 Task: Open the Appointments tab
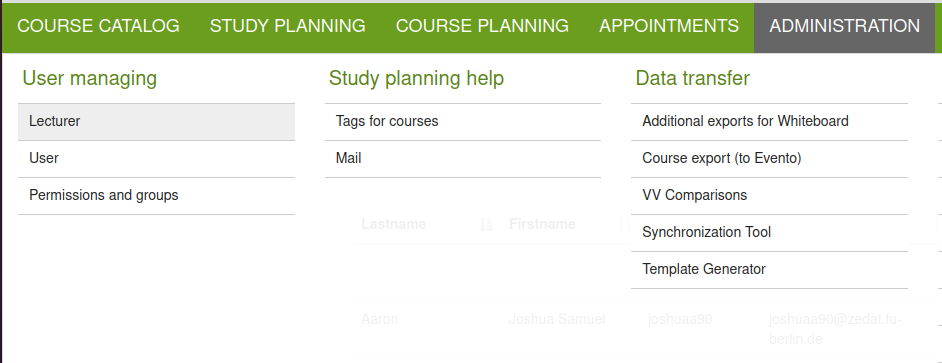point(669,26)
